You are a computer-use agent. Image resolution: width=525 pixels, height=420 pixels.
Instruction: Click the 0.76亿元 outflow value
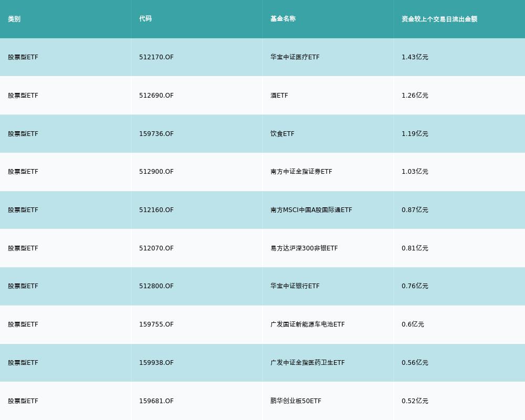pyautogui.click(x=415, y=286)
